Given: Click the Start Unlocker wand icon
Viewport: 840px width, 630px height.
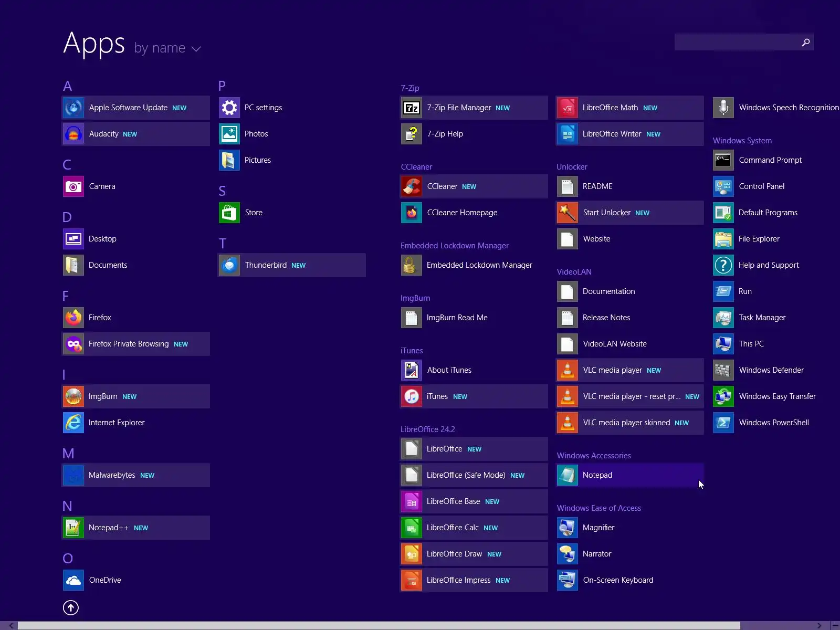Looking at the screenshot, I should pyautogui.click(x=568, y=213).
